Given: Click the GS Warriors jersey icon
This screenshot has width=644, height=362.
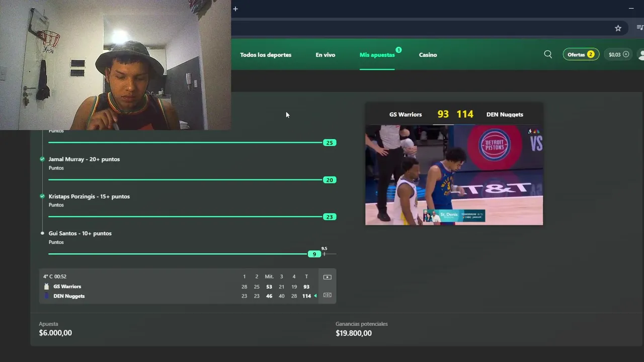Looking at the screenshot, I should [46, 287].
